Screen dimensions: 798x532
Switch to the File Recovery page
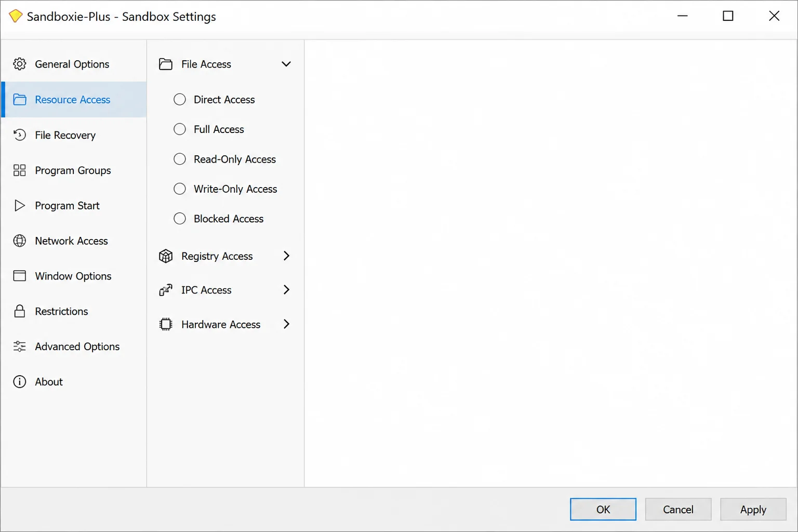74,135
